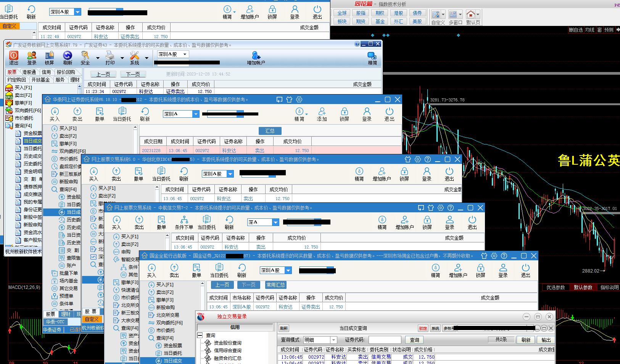Click 汇总 button in 华泰 window
The image size is (620, 364).
coord(270,131)
